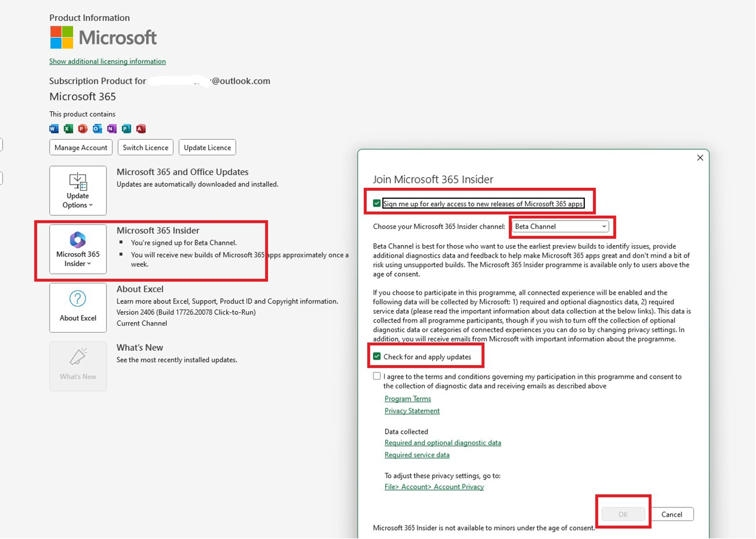
Task: Open Required service data link
Action: 417,455
